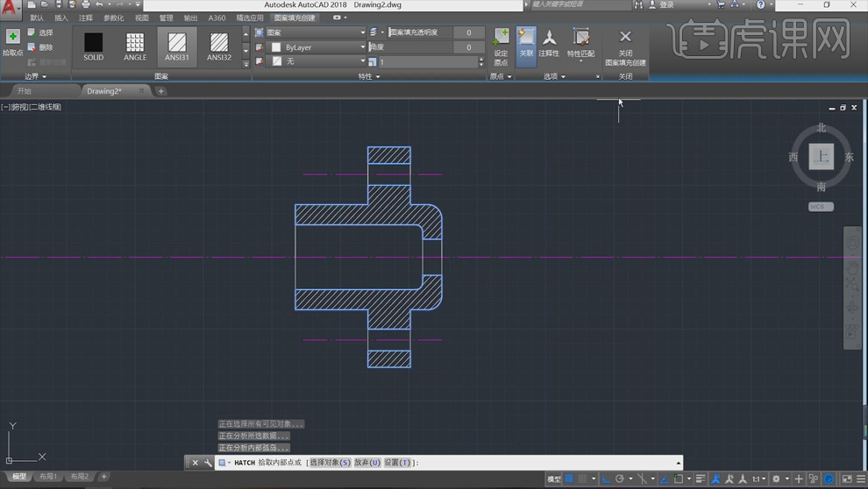Click the Select (选择) boundary objects icon
The image size is (868, 489).
pyautogui.click(x=32, y=32)
